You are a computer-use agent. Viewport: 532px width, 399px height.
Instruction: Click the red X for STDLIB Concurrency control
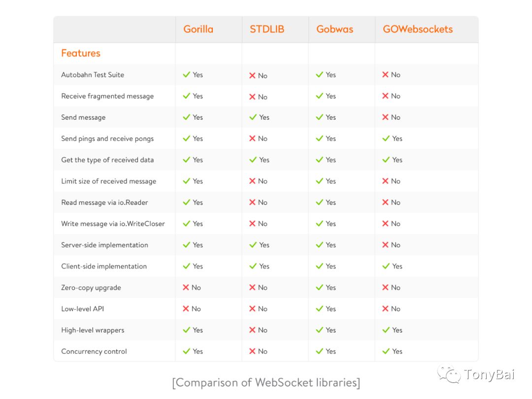pyautogui.click(x=252, y=351)
